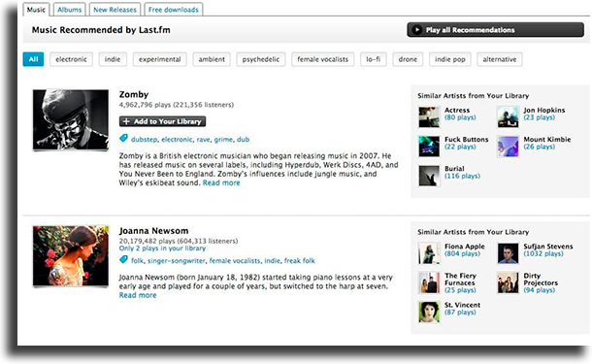
Task: Select the All tag filter
Action: [33, 59]
